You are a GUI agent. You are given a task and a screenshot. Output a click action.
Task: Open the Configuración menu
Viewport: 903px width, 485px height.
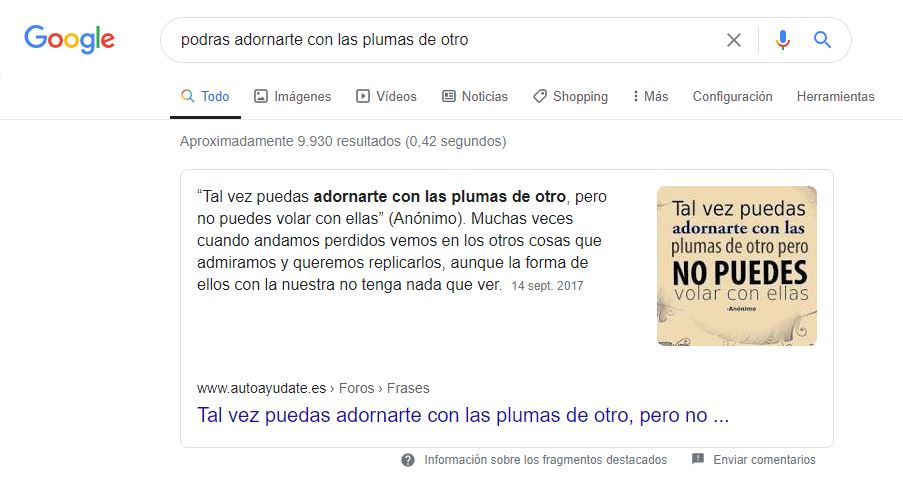(x=733, y=96)
